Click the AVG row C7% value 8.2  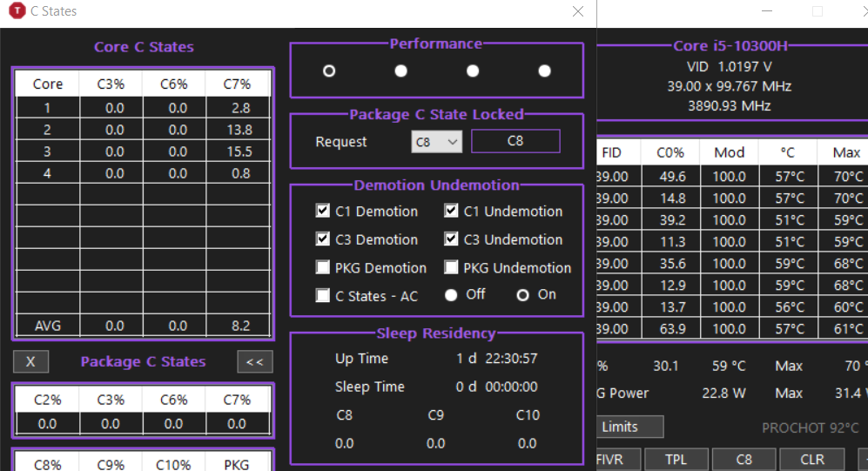241,326
